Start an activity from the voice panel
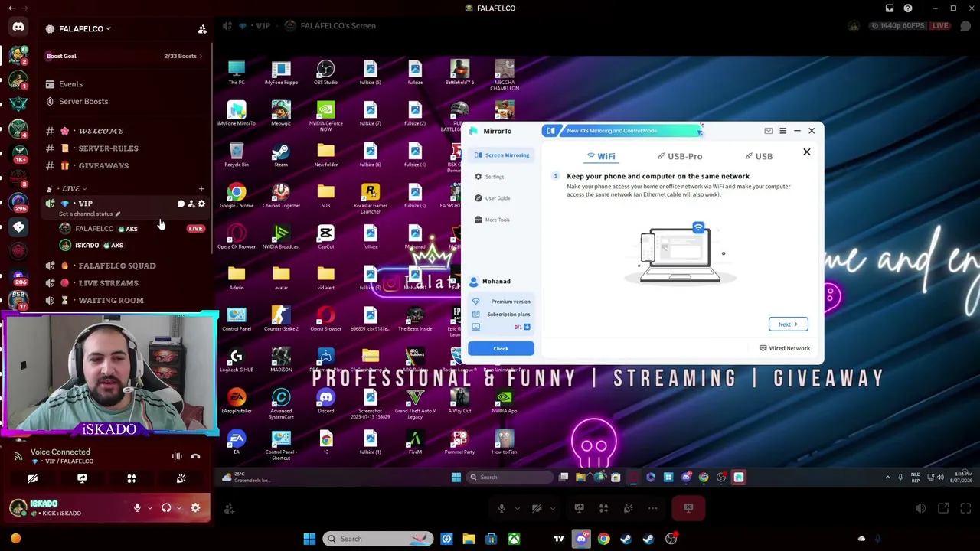The height and width of the screenshot is (551, 980). point(132,478)
